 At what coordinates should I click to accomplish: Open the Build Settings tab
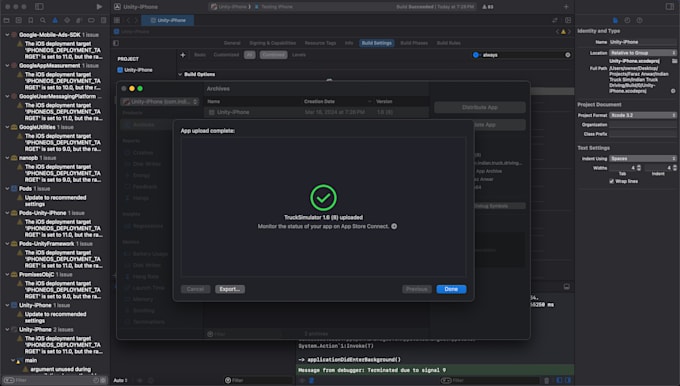pos(376,43)
